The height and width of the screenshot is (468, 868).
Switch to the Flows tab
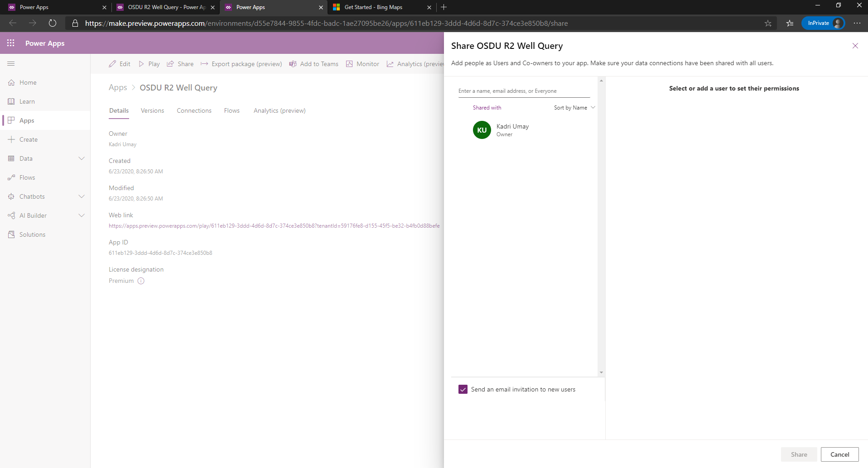[x=232, y=110]
